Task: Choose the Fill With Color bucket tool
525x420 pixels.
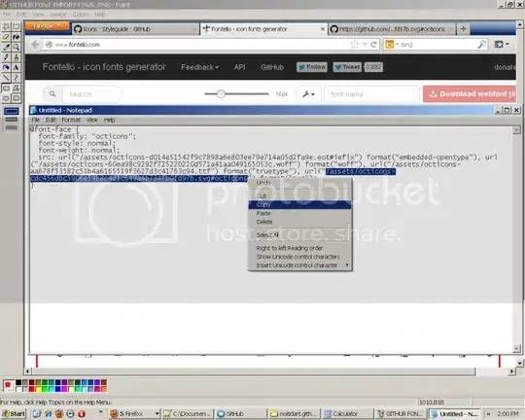Action: (x=16, y=37)
